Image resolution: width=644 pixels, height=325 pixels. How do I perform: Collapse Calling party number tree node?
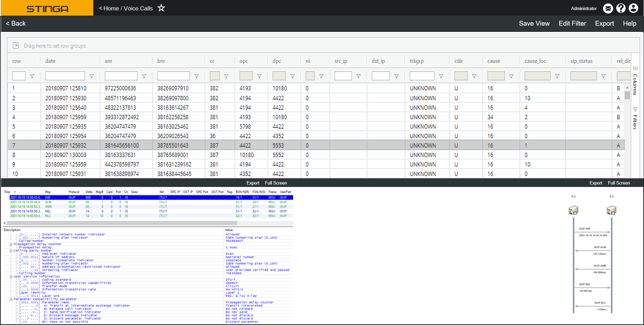pos(11,250)
